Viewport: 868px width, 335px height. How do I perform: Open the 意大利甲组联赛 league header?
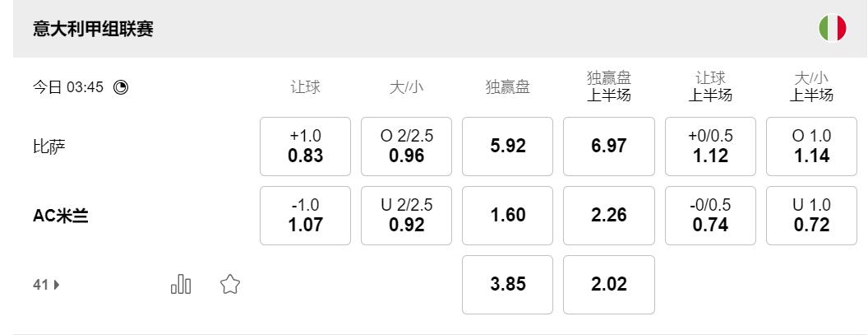pos(92,30)
